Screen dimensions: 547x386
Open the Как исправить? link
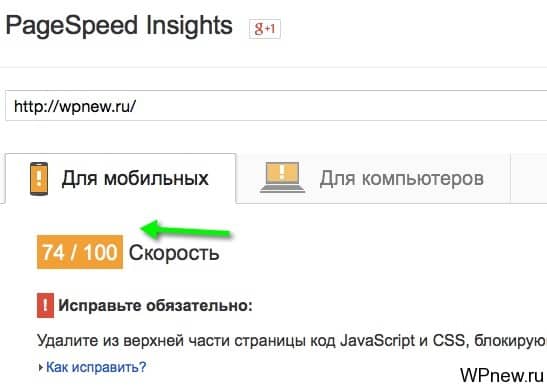point(96,367)
